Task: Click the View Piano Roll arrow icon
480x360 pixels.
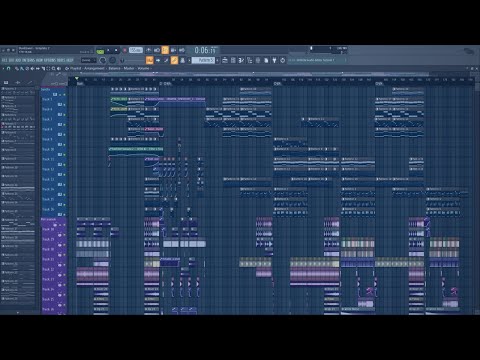Action: 158,60
